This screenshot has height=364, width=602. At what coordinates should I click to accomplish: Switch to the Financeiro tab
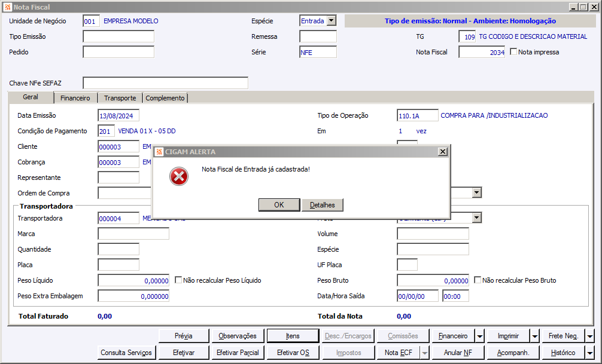click(x=75, y=98)
